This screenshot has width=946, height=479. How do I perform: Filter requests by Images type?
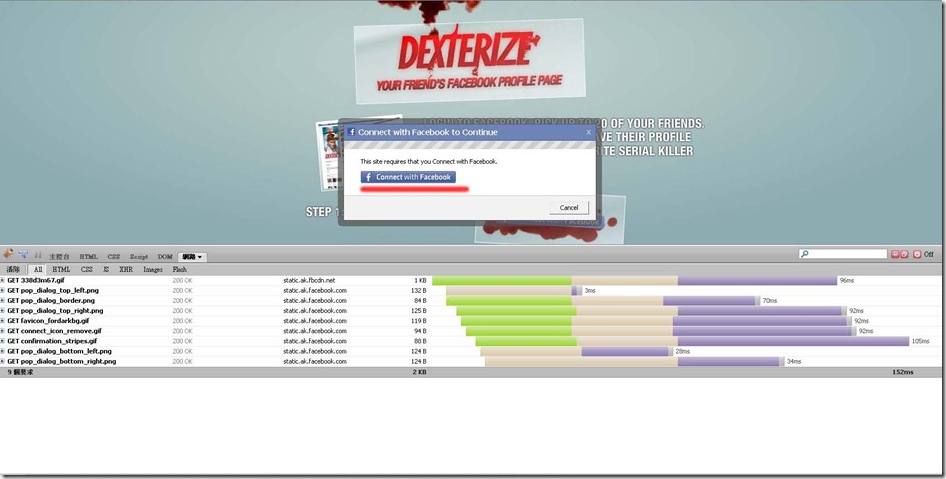[x=153, y=270]
